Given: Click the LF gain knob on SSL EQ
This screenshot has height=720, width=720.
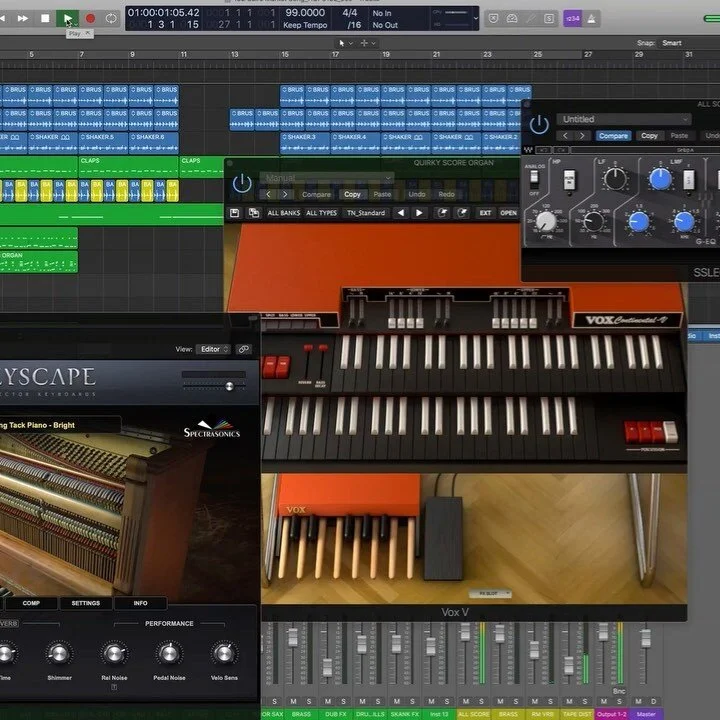Looking at the screenshot, I should tap(615, 178).
